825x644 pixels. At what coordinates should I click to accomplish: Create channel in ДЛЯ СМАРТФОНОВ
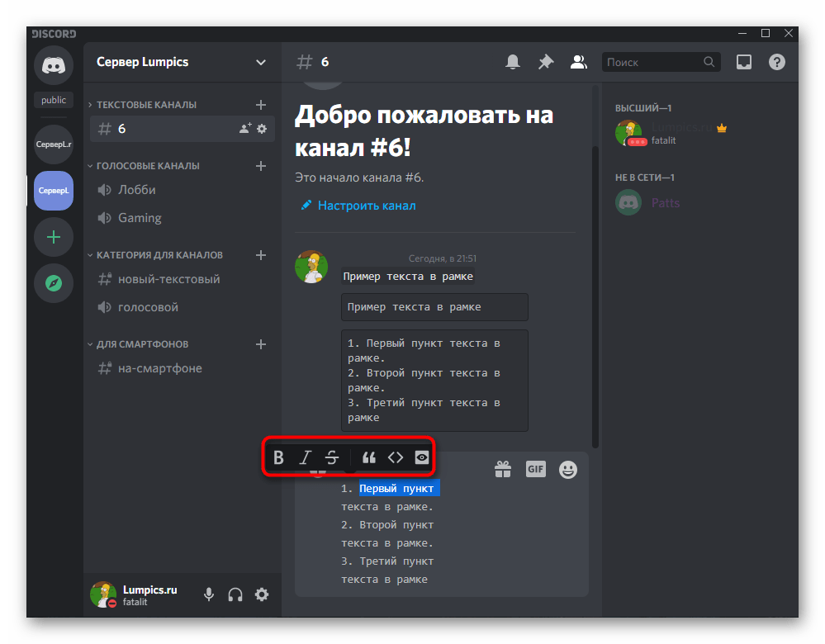coord(261,344)
